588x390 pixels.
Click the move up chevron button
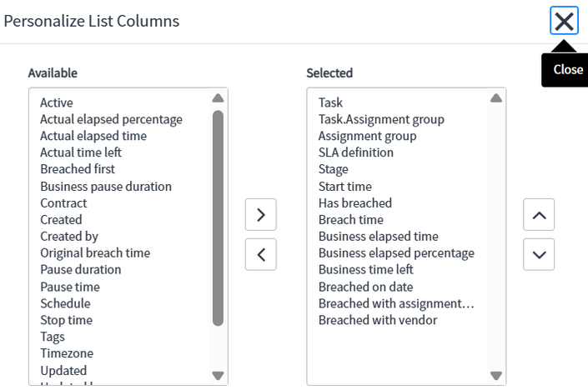(539, 215)
